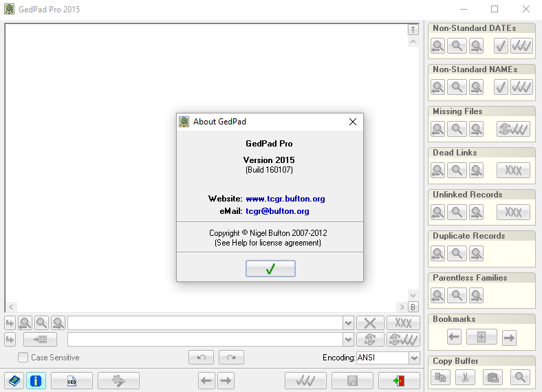Viewport: 542px width, 392px height.
Task: Click the blue About info button
Action: [x=36, y=381]
